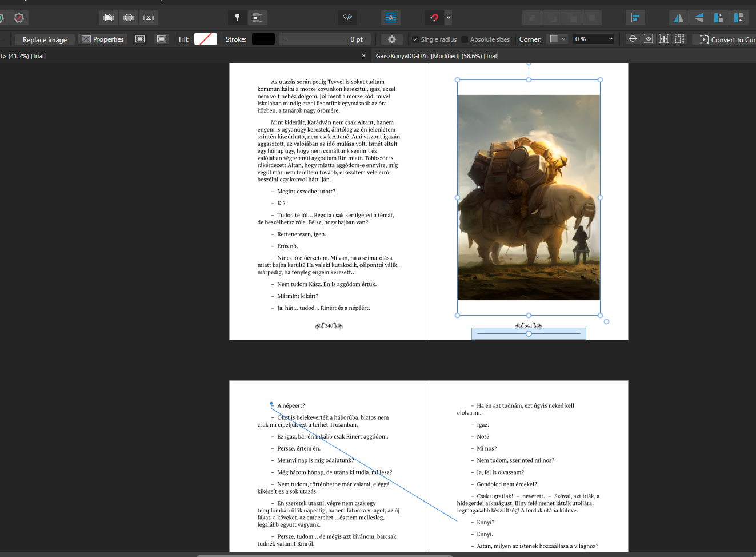Click the horizontal scrollbar along the bottom edge

pos(325,555)
